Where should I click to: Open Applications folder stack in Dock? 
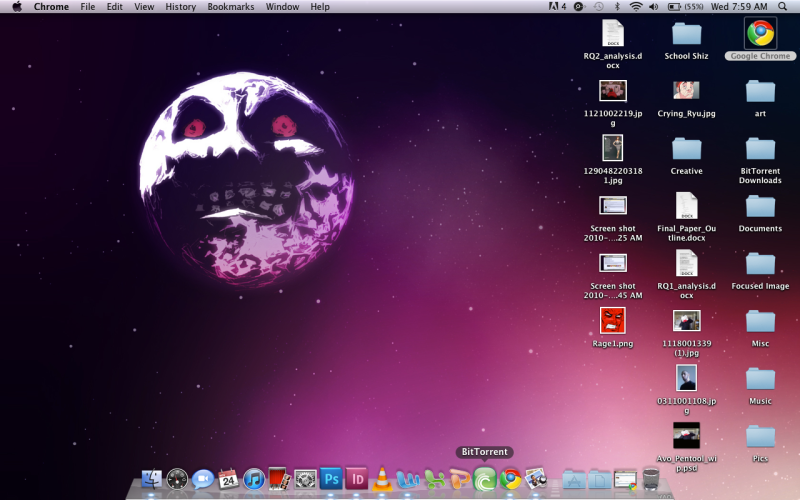[x=574, y=480]
